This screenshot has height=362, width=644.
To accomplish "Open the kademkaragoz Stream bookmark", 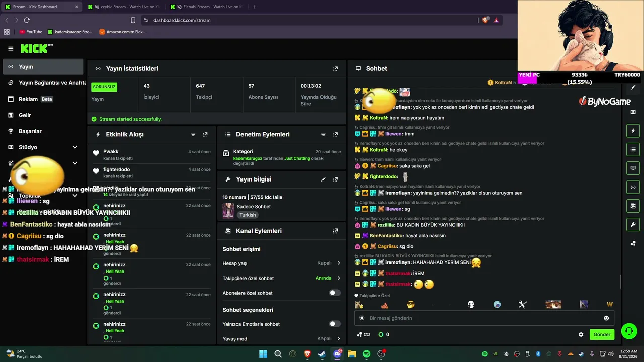I will pyautogui.click(x=70, y=32).
